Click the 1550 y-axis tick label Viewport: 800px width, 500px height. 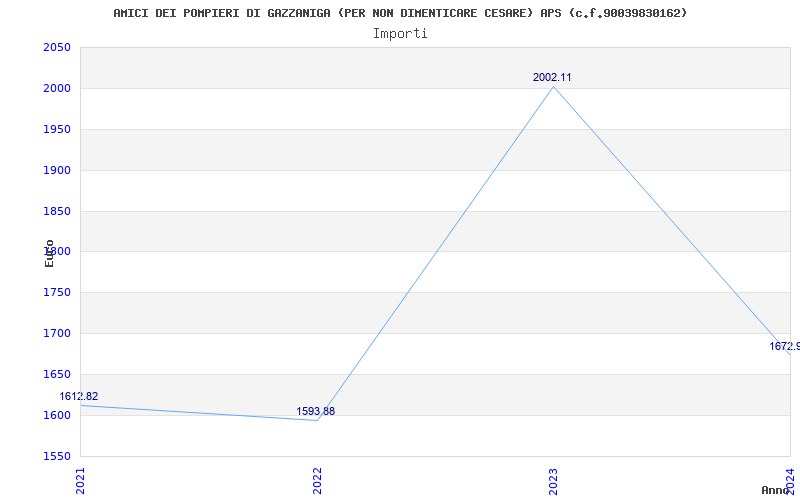[57, 456]
